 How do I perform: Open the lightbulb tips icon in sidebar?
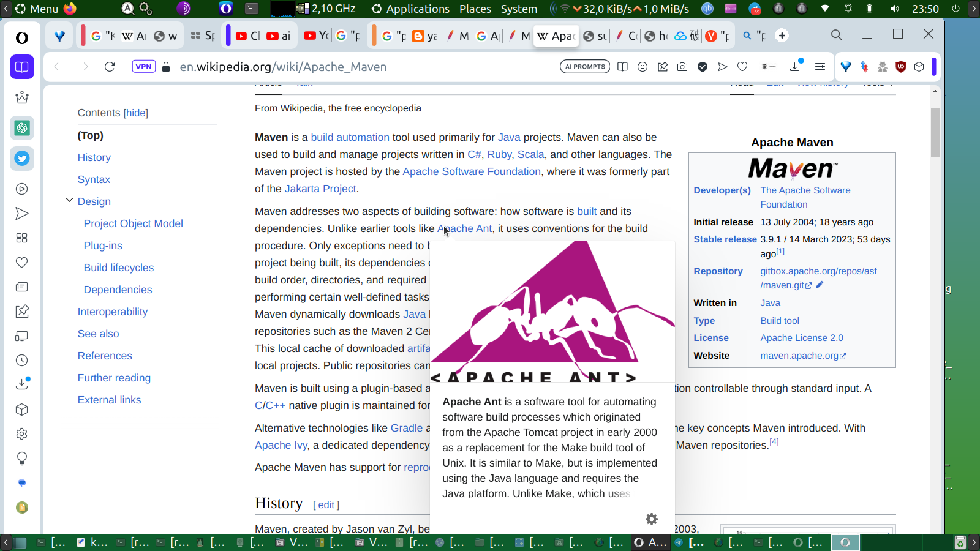pyautogui.click(x=22, y=459)
